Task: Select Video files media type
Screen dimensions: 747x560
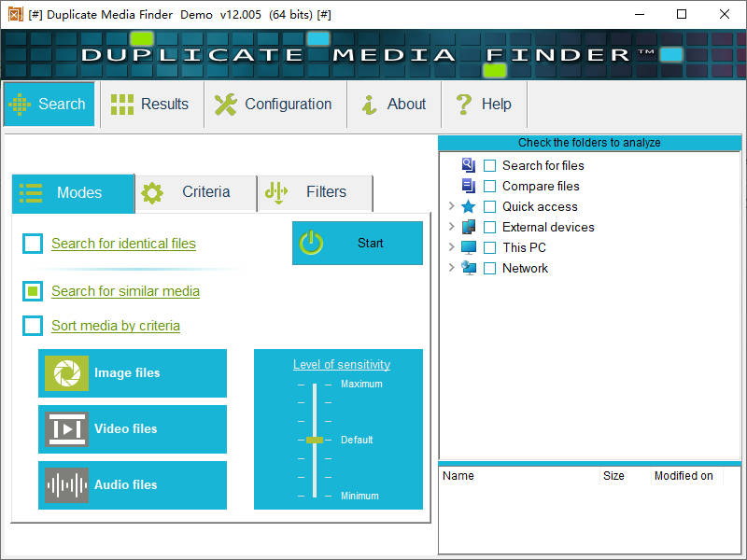Action: tap(133, 429)
